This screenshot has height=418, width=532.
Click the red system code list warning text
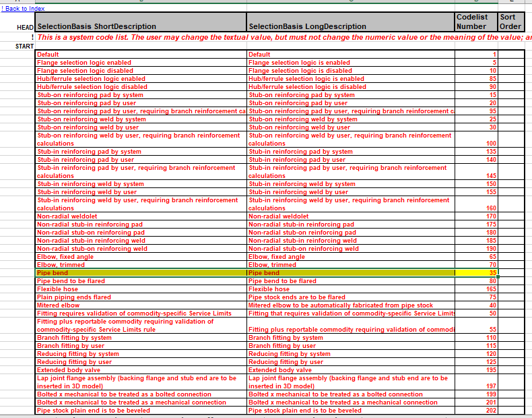[x=284, y=37]
